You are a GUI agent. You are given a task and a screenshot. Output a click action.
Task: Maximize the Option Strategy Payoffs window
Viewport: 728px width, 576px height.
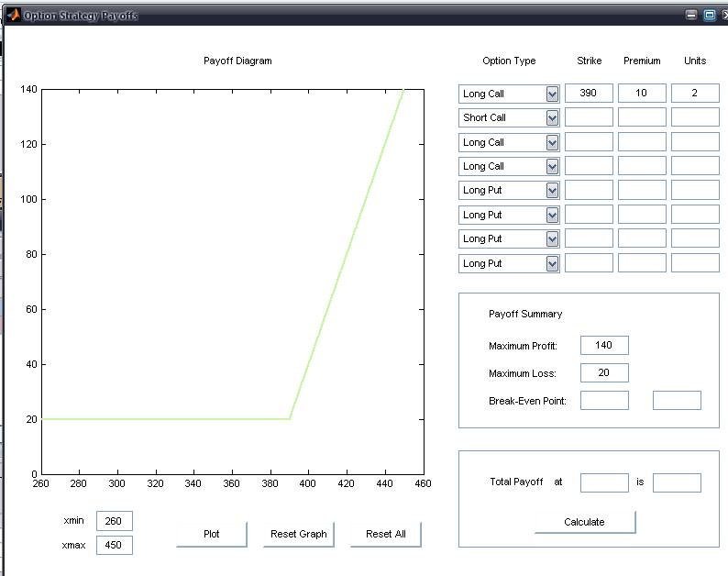710,15
